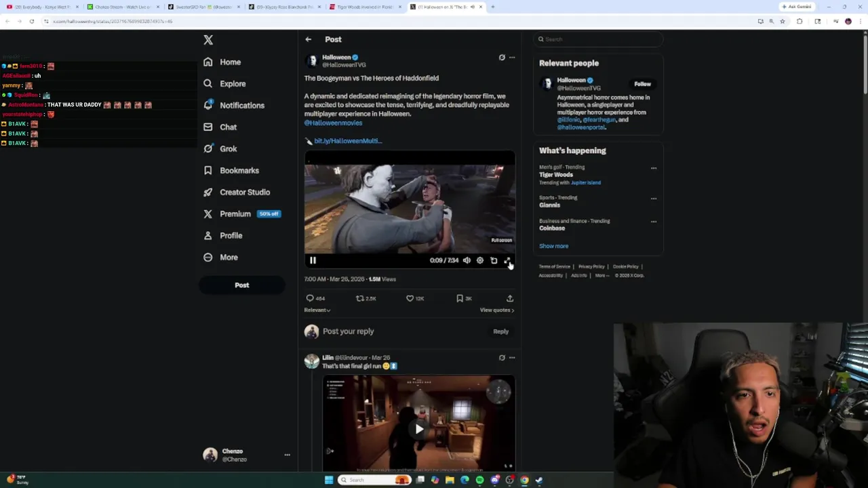Open Lilin's profile avatar
868x488 pixels.
tap(311, 361)
